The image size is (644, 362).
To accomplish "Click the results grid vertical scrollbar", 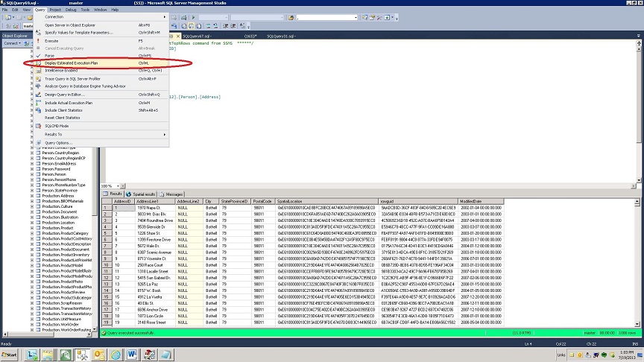I will click(x=637, y=263).
